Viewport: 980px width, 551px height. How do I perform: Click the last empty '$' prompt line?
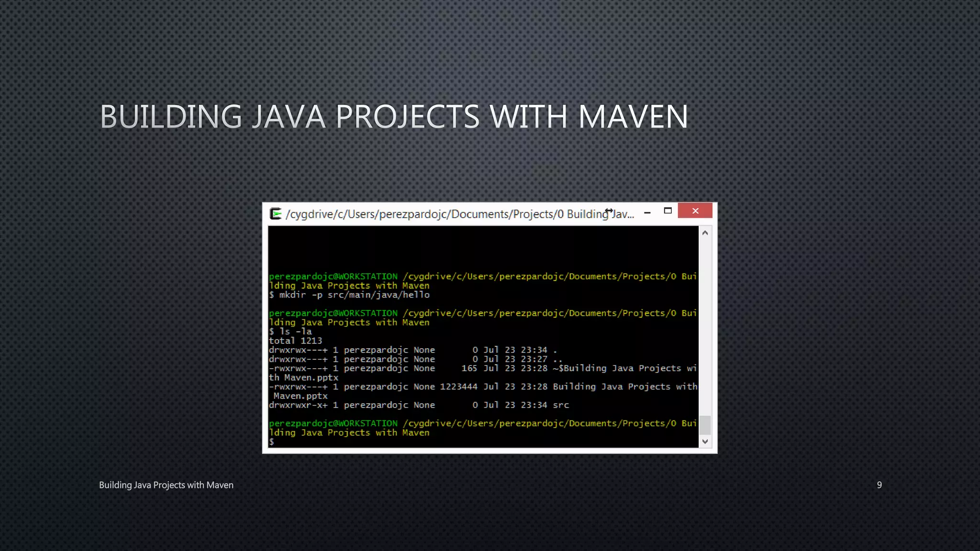pyautogui.click(x=272, y=442)
